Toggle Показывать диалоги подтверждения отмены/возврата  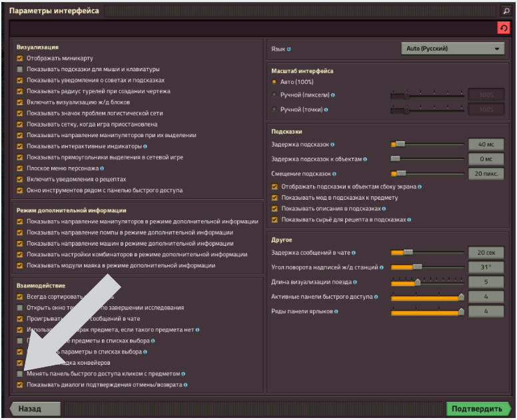tap(20, 385)
